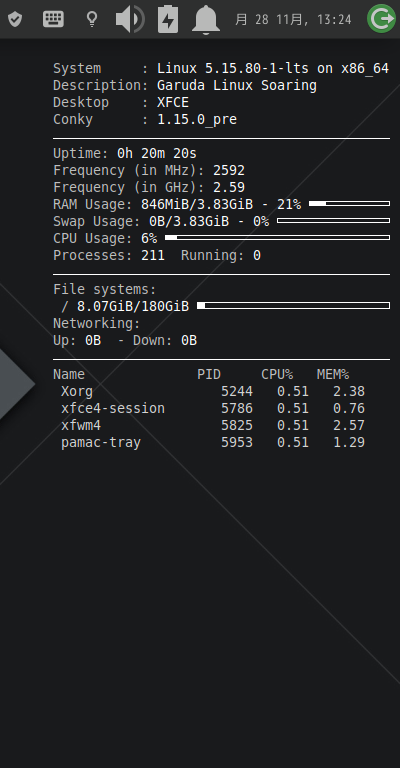This screenshot has height=768, width=400.
Task: Click the CPU% column header
Action: (277, 374)
